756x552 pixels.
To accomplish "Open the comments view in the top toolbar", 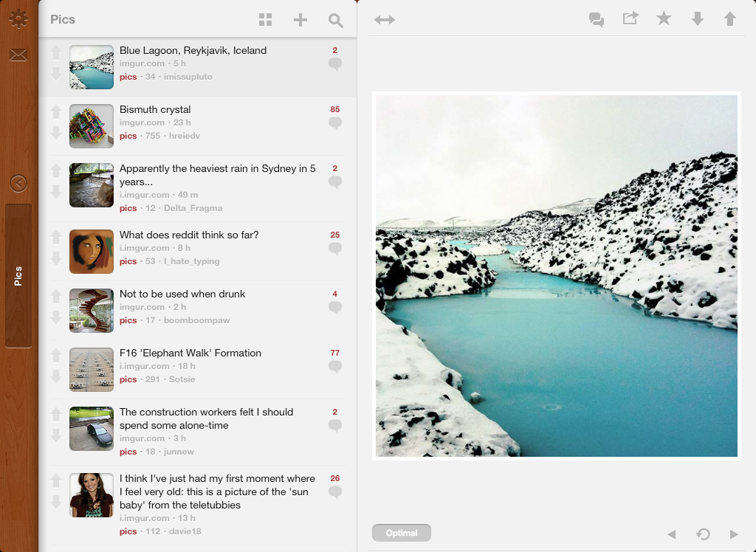I will pyautogui.click(x=597, y=19).
